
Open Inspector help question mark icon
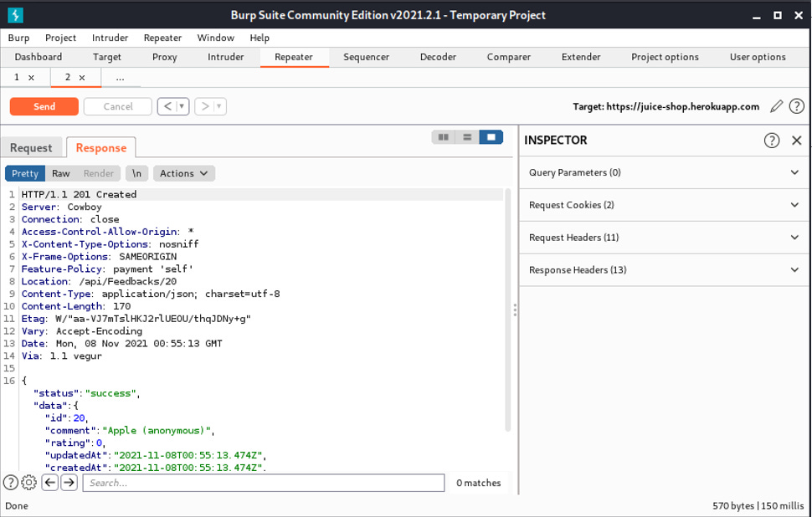[x=772, y=141]
